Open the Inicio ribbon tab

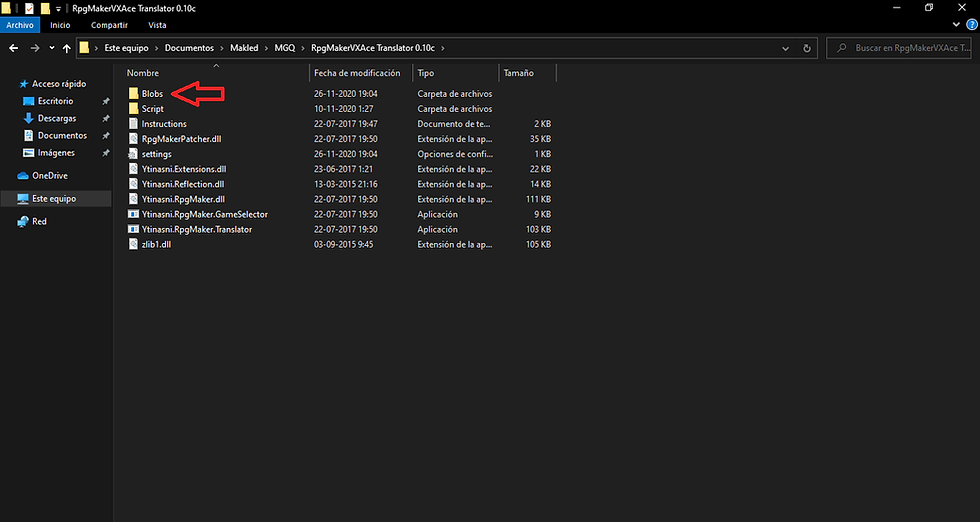(x=60, y=25)
